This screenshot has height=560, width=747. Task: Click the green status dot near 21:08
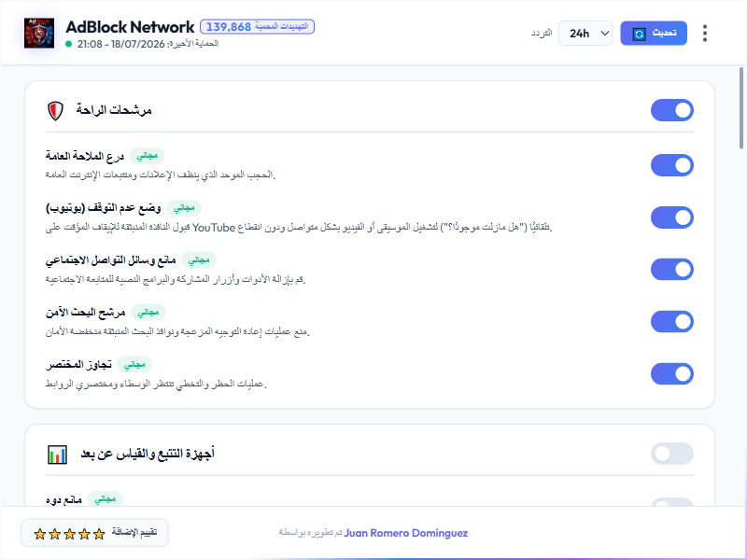point(68,44)
